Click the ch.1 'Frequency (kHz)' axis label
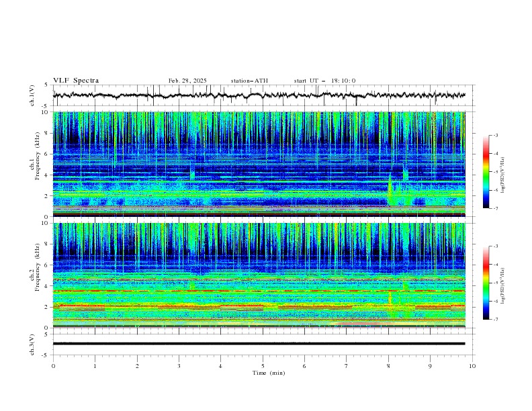This screenshot has width=532, height=411. pyautogui.click(x=37, y=156)
